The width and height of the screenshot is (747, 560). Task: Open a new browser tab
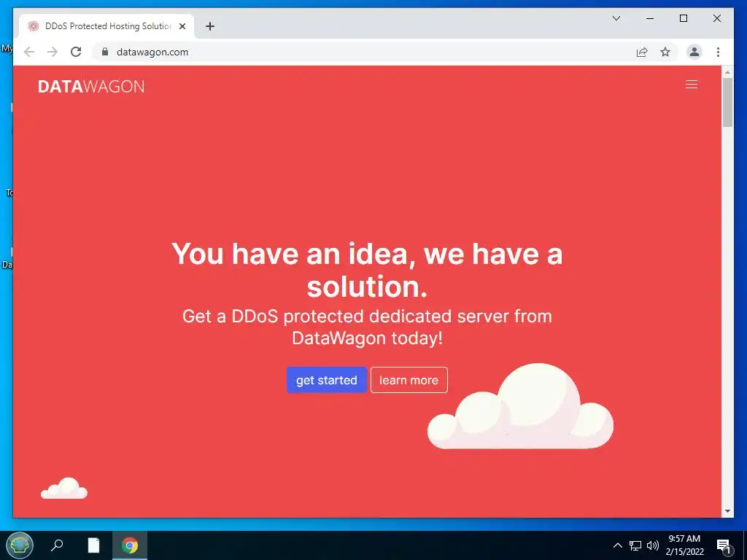click(210, 26)
